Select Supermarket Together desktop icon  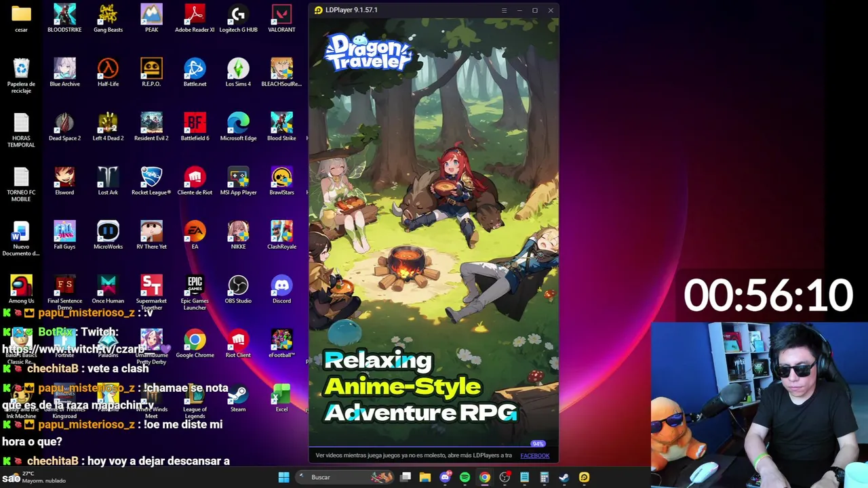[x=151, y=293]
